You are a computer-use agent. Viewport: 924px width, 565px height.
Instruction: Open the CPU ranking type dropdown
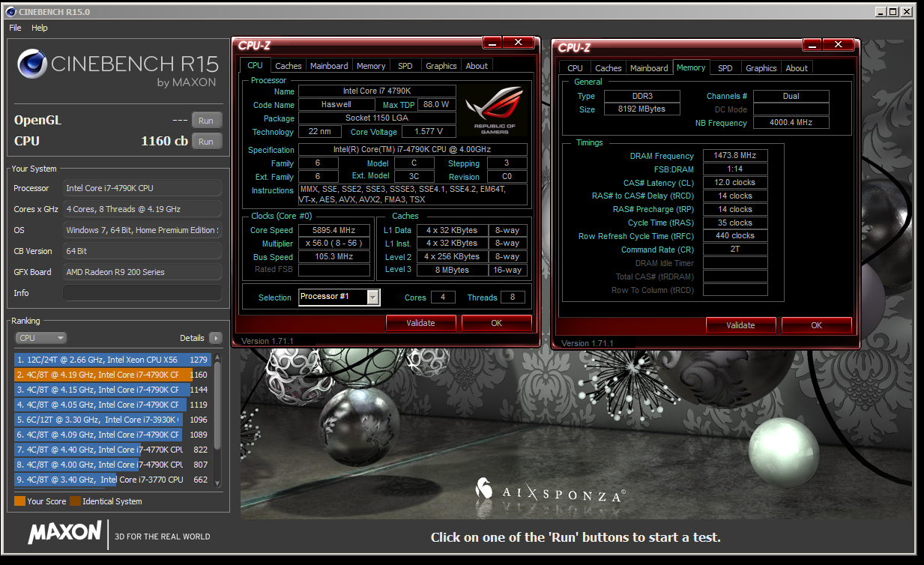coord(40,338)
